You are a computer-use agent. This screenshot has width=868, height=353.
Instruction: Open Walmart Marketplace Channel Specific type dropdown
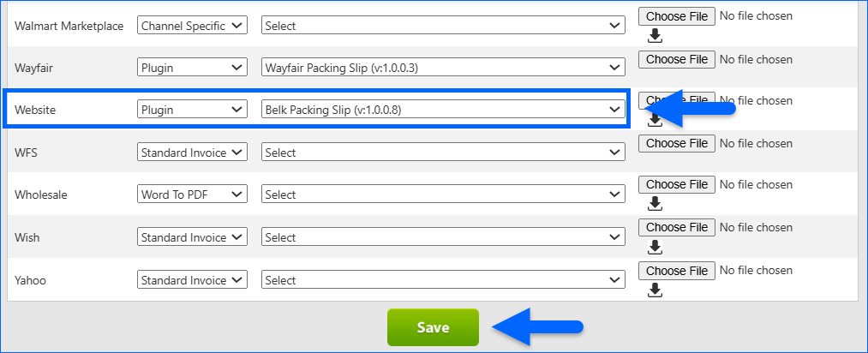[192, 26]
